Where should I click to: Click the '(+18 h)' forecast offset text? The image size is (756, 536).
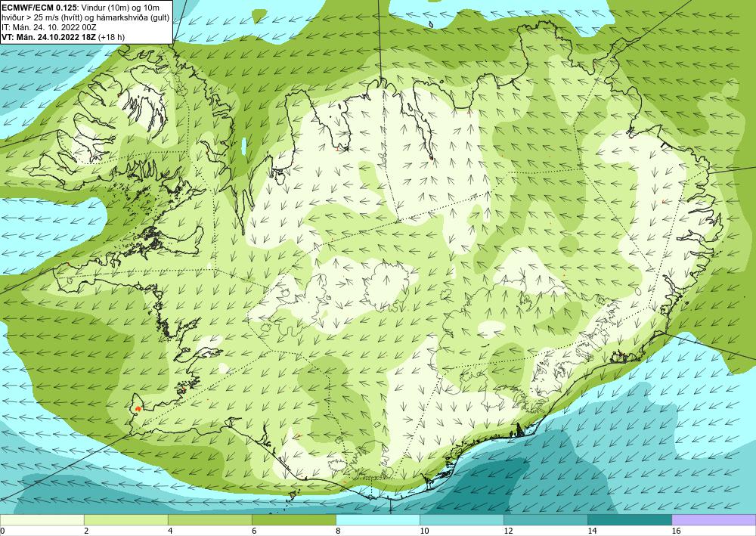111,36
